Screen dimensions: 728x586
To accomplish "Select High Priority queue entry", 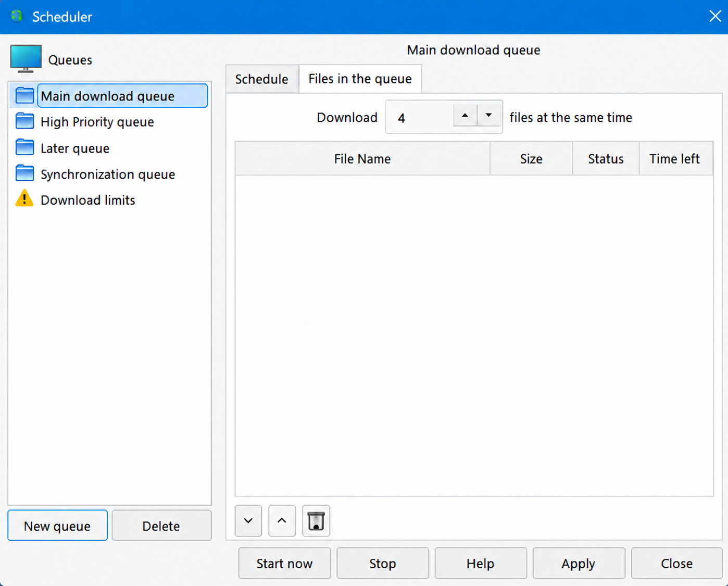I will pyautogui.click(x=97, y=122).
